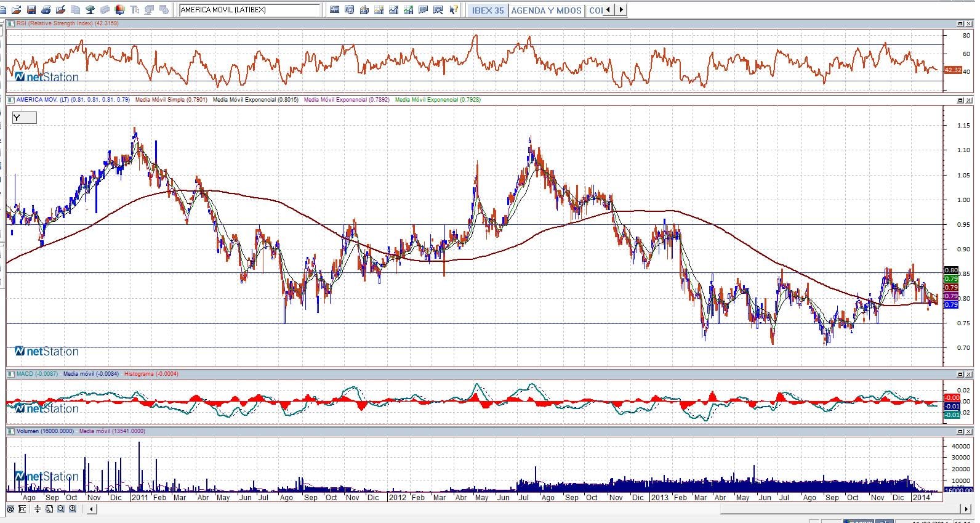Viewport: 980px width, 523px height.
Task: Maximize the MACD panel
Action: point(960,374)
